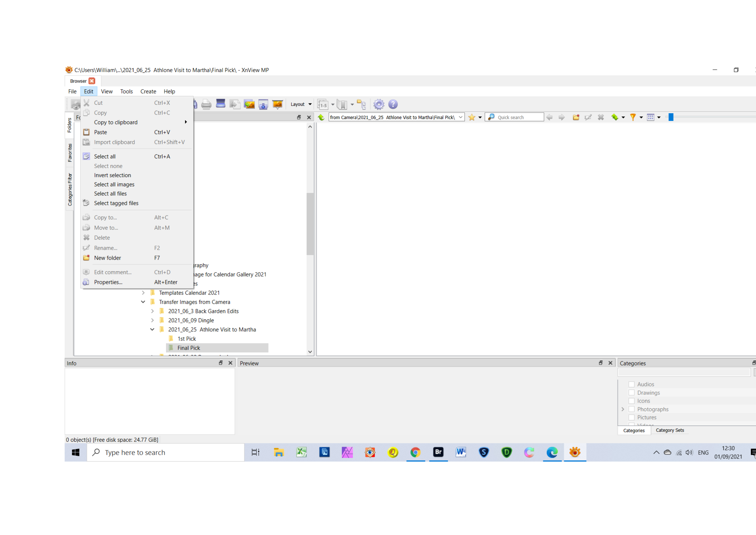Click the yellow favorites star icon
Image resolution: width=756 pixels, height=535 pixels.
coord(472,117)
